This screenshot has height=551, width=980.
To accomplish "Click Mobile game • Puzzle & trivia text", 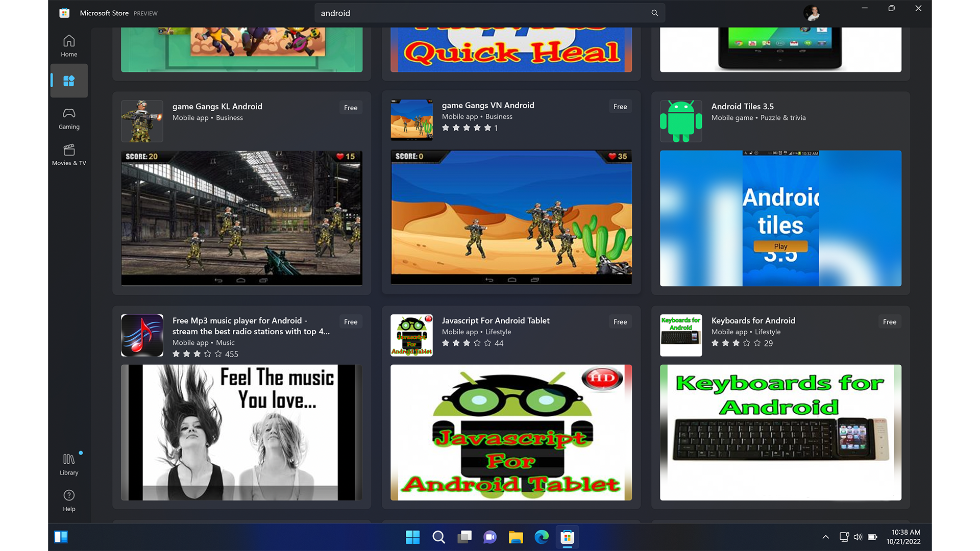I will click(x=758, y=118).
